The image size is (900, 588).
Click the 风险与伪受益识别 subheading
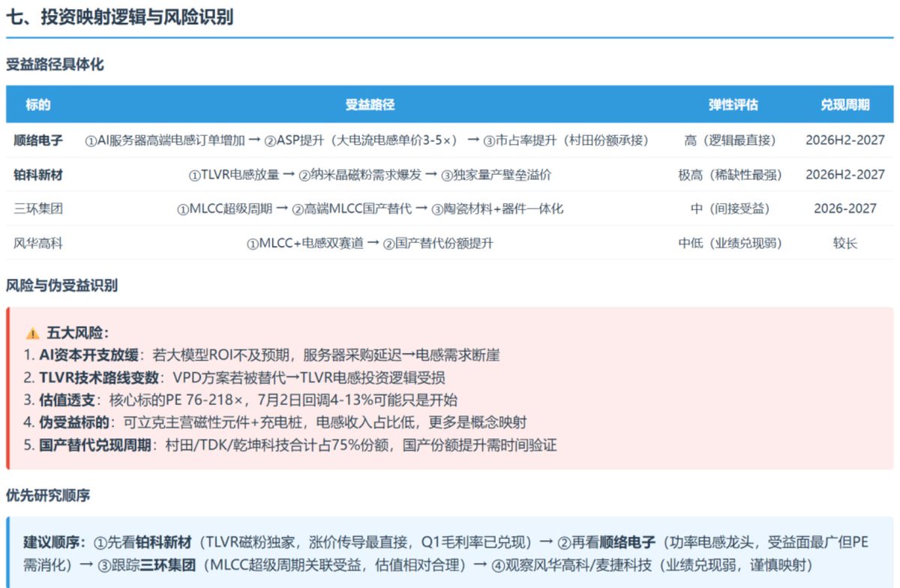61,285
